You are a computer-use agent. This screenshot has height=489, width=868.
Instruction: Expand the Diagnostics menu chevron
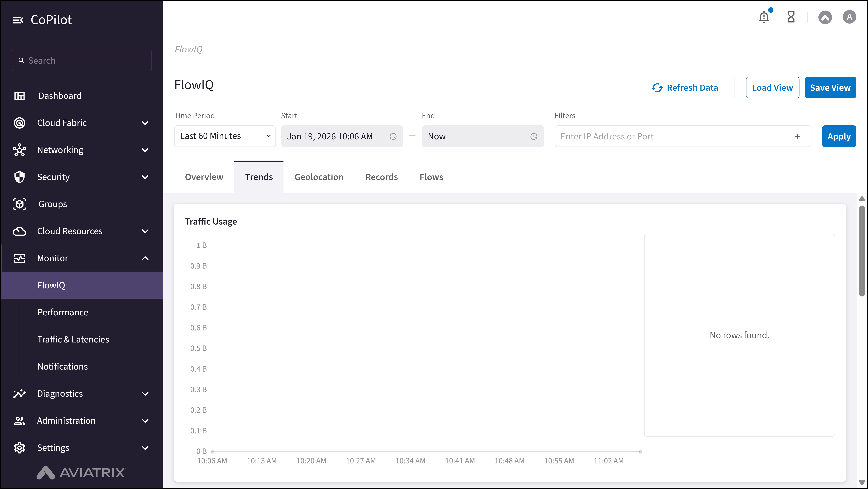145,394
